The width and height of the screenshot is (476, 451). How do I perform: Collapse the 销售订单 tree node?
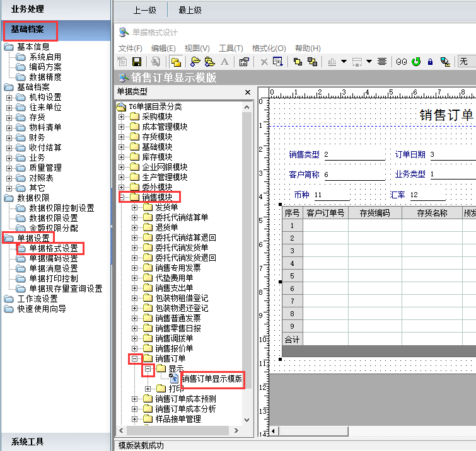[x=134, y=358]
